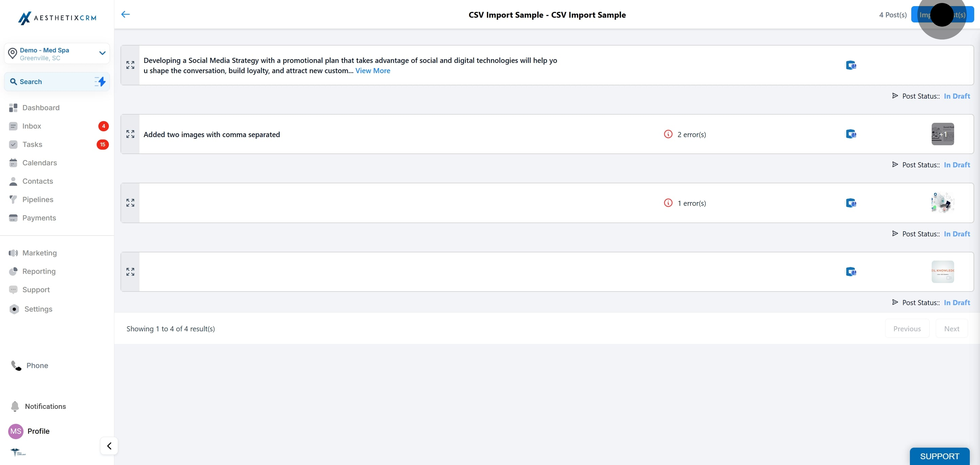Click the info icon next to 2 error(s)
980x465 pixels.
pos(668,134)
